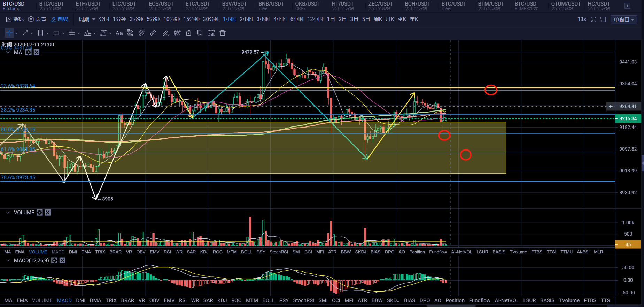The image size is (644, 307).
Task: Select the rectangle shape tool
Action: pos(56,33)
